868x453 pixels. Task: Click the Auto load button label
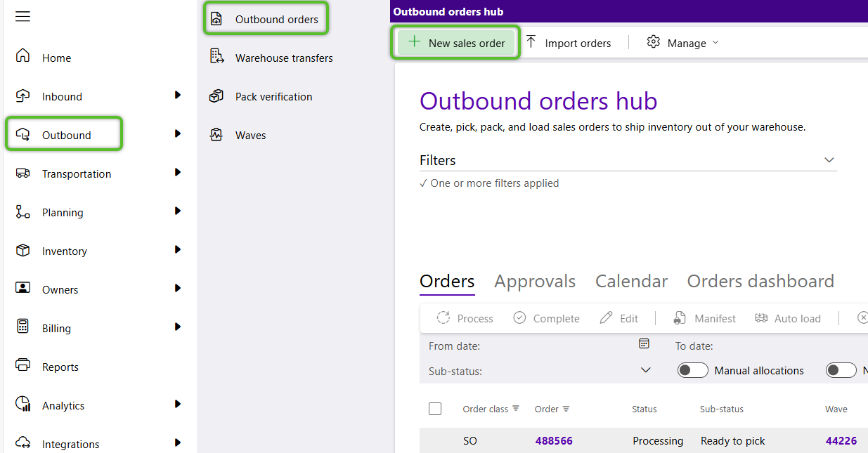798,319
